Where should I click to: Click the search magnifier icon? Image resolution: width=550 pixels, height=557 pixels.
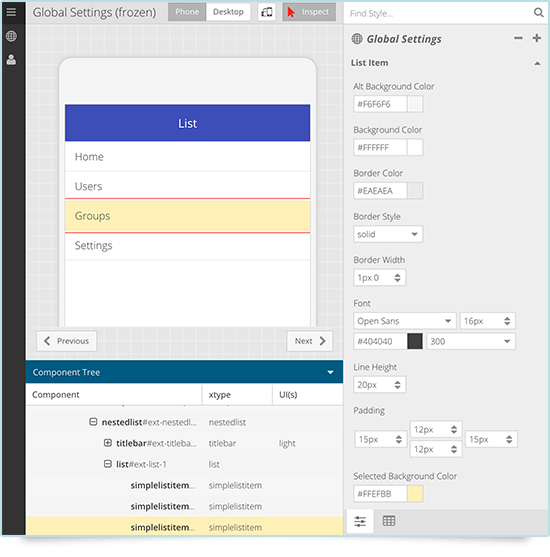pyautogui.click(x=539, y=13)
